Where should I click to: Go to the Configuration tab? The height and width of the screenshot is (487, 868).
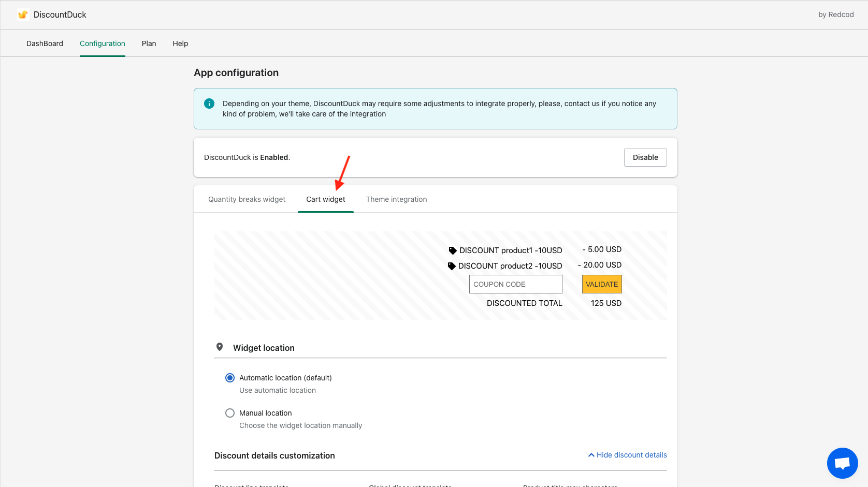(x=103, y=43)
